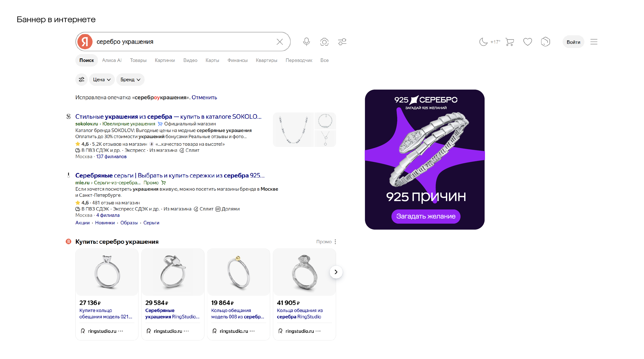Image resolution: width=644 pixels, height=359 pixels.
Task: Open the shopping cart icon
Action: click(x=510, y=42)
